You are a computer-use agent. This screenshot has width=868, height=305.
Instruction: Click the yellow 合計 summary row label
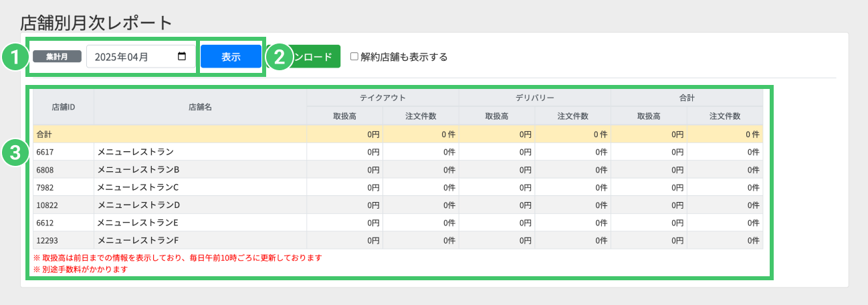[44, 134]
